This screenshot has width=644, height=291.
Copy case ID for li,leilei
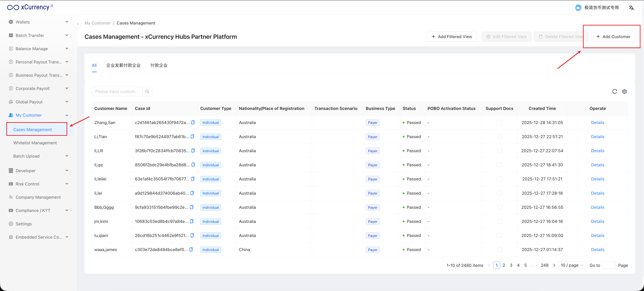193,179
